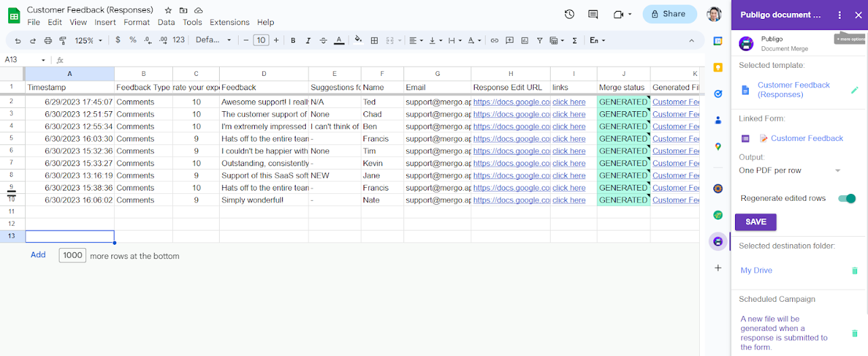Delete the scheduled campaign
Image resolution: width=868 pixels, height=356 pixels.
tap(854, 334)
